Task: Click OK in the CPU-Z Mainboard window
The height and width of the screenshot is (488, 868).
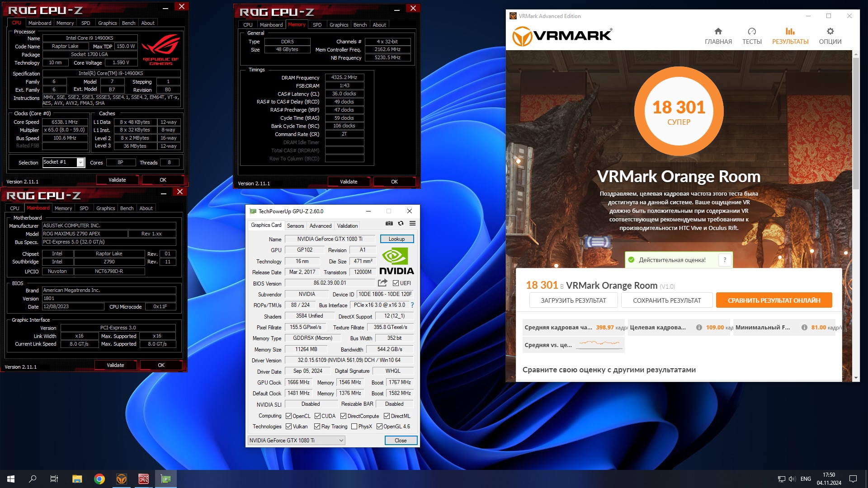Action: [161, 365]
